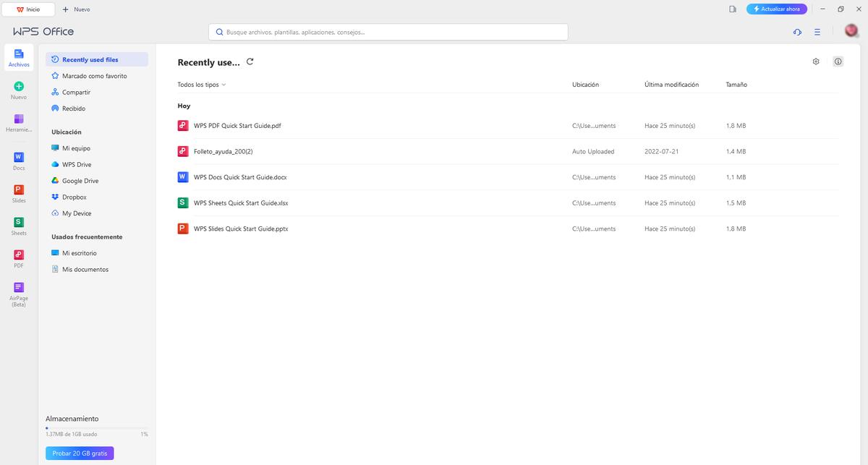
Task: Open list settings gear icon
Action: pos(816,61)
